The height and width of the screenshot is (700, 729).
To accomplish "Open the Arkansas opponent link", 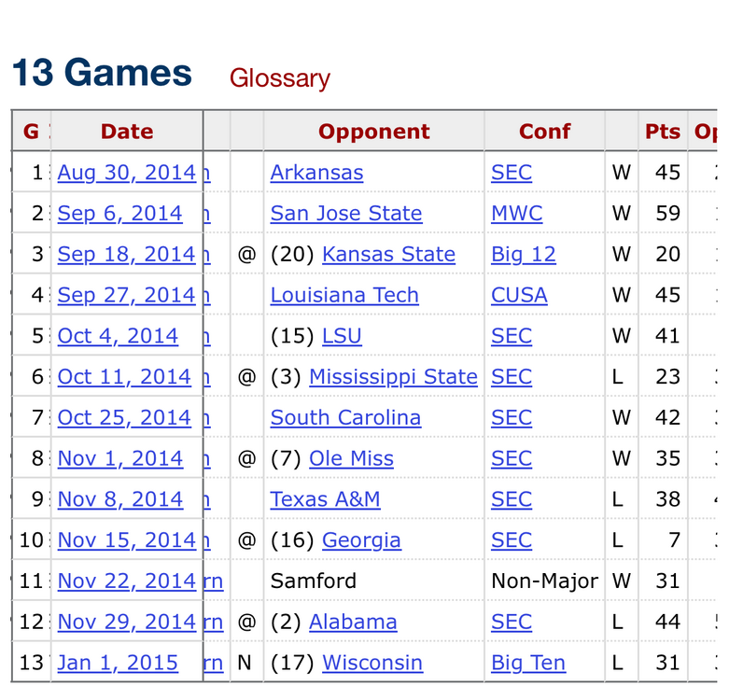I will 316,173.
